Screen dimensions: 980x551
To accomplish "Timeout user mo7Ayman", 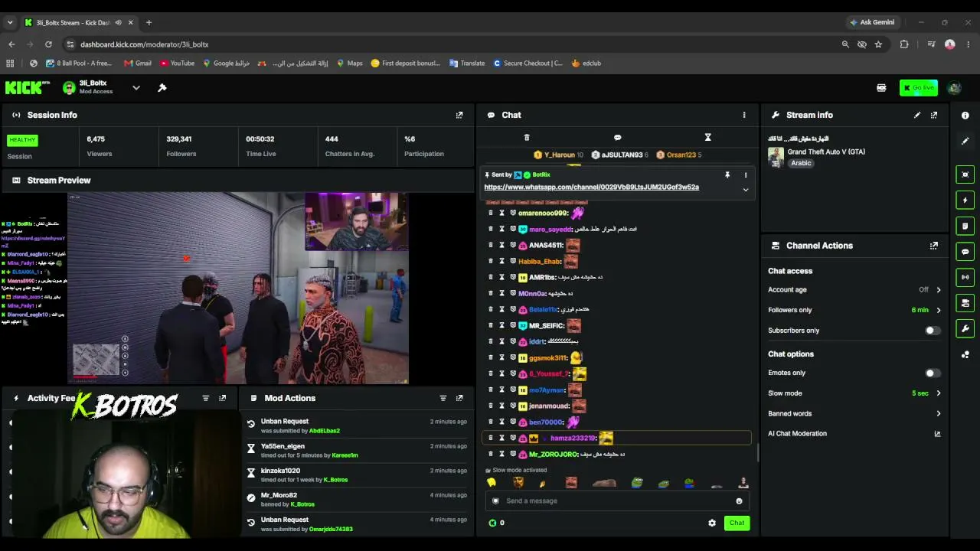I will click(x=502, y=390).
